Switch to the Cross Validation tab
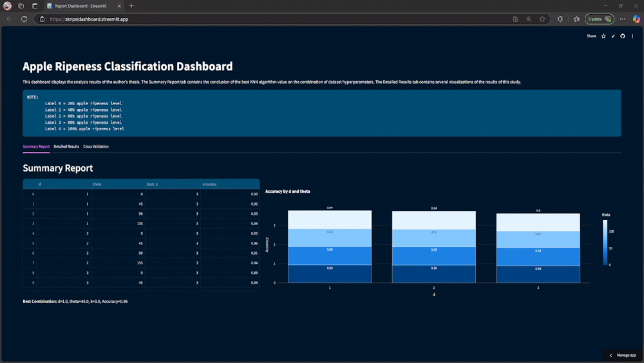The width and height of the screenshot is (644, 363). 96,146
